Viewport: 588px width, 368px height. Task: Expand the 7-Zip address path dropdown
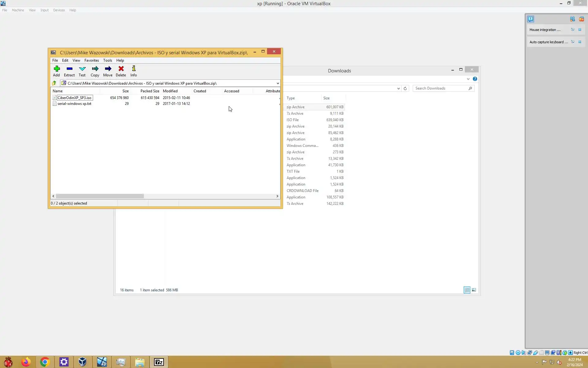(277, 83)
